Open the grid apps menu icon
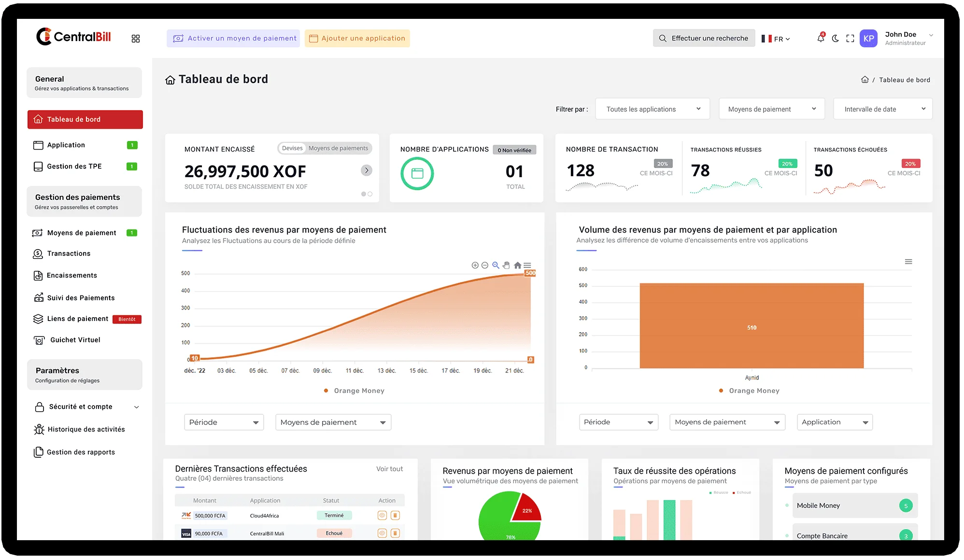This screenshot has width=964, height=560. (136, 39)
